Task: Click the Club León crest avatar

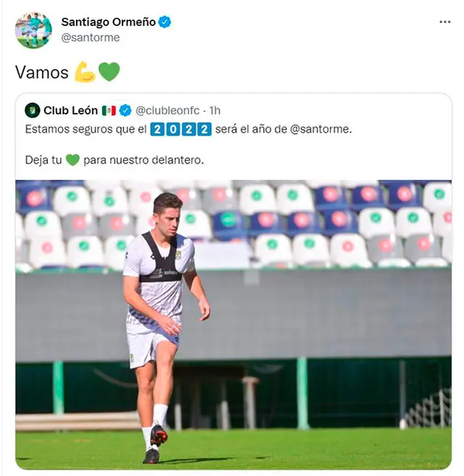Action: pos(32,110)
